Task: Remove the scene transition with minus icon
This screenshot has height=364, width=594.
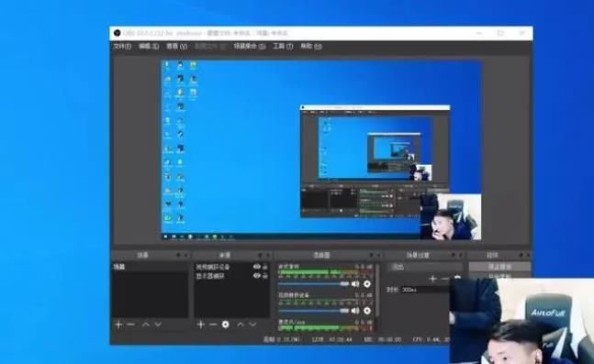Action: [x=445, y=279]
